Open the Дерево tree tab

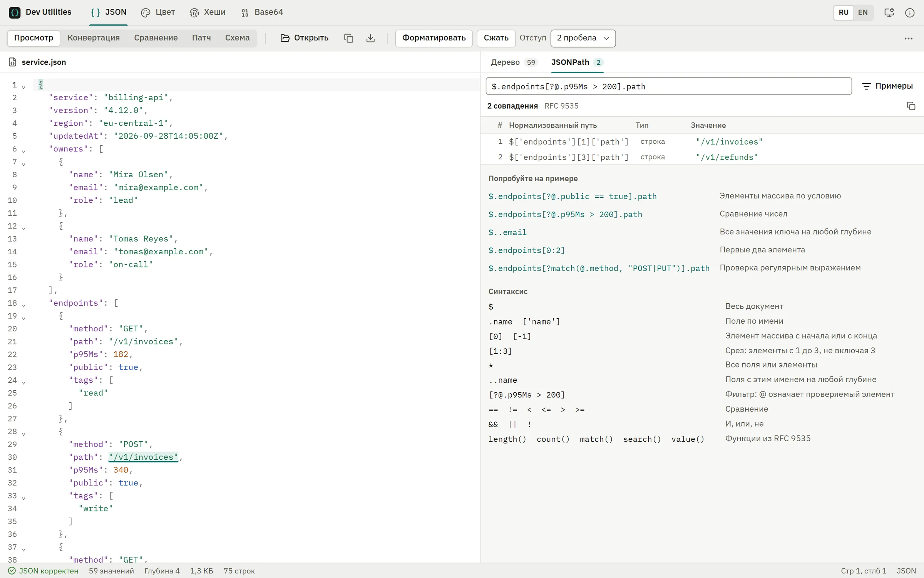514,62
